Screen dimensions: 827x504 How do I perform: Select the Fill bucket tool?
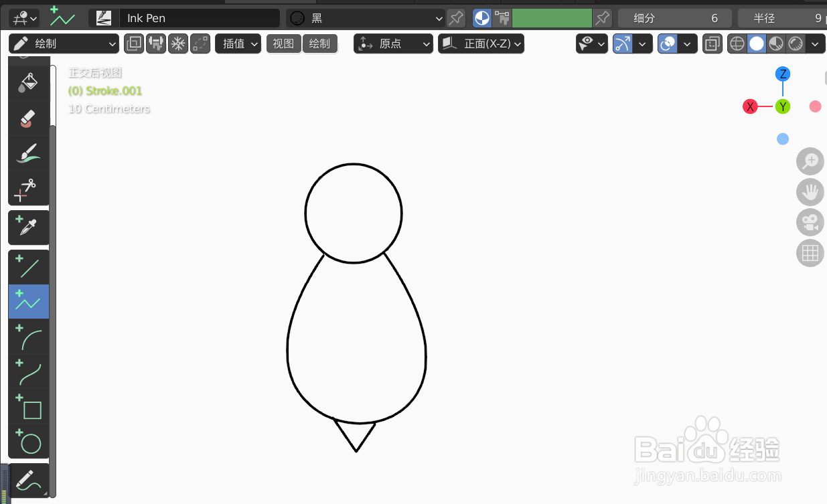(x=28, y=83)
